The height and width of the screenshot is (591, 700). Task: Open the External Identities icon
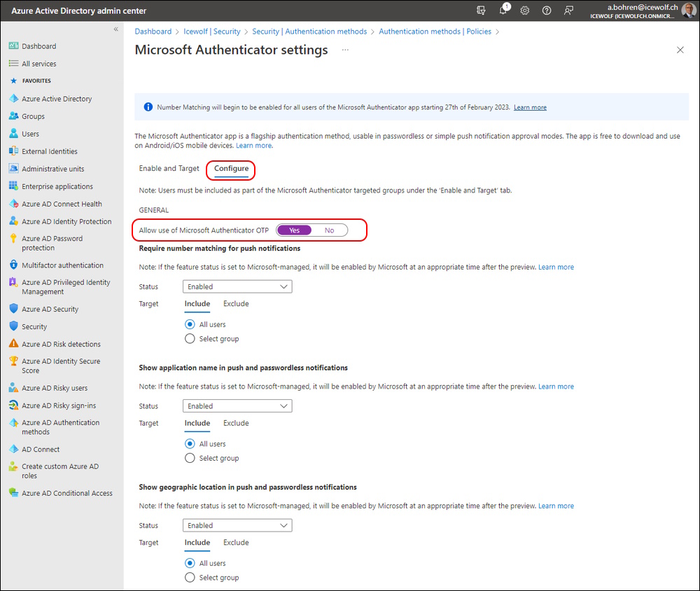click(14, 151)
